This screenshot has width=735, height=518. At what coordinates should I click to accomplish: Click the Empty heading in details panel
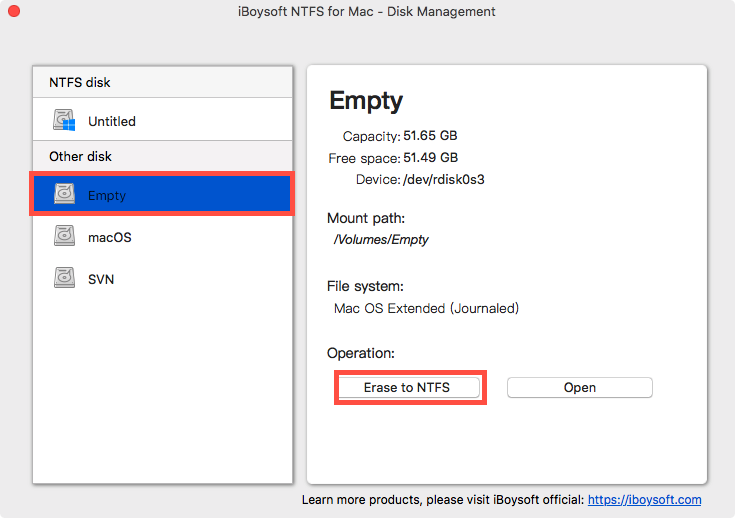(366, 100)
